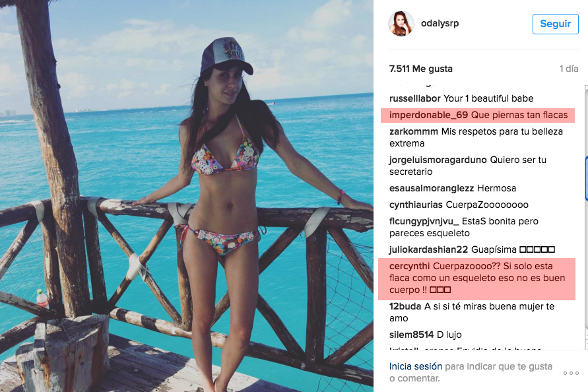Viewport: 588px width, 392px height.
Task: Click the 1 día post timestamp
Action: (x=568, y=69)
